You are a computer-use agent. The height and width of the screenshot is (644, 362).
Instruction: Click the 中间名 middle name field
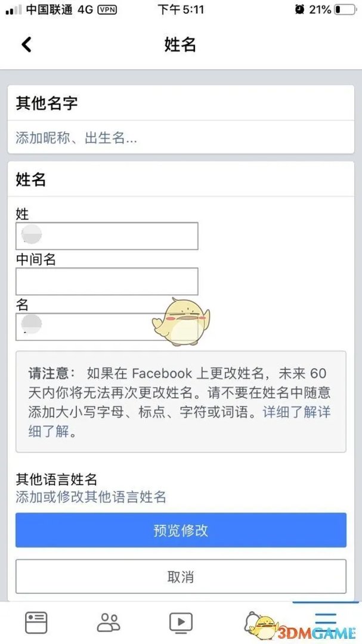point(106,281)
